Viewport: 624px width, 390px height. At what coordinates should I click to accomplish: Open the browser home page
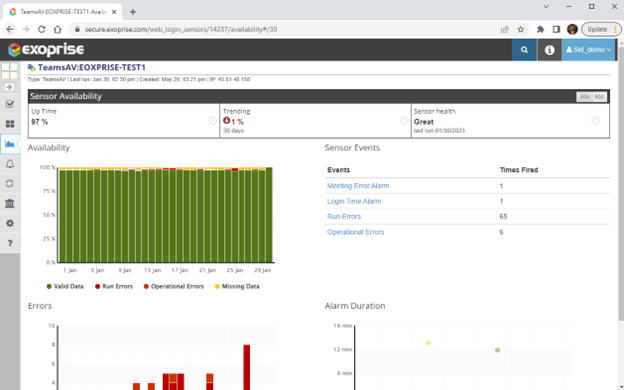click(x=57, y=29)
